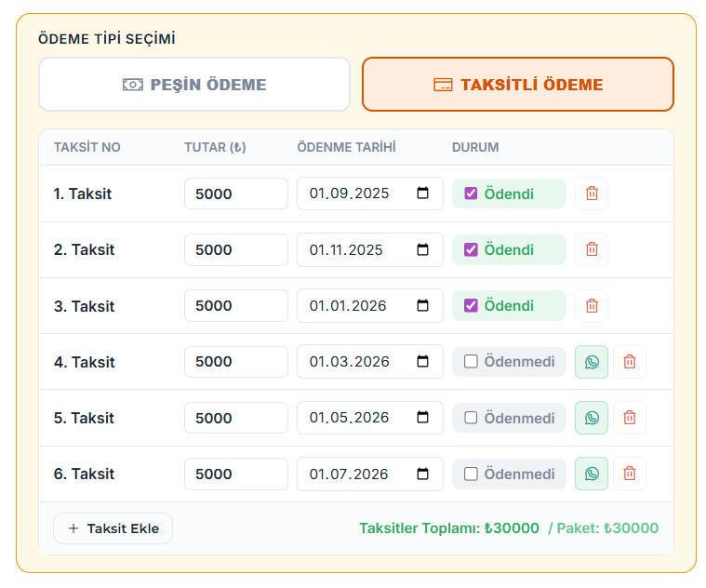The width and height of the screenshot is (706, 588).
Task: Mark 4. Taksit as paid
Action: tap(471, 362)
